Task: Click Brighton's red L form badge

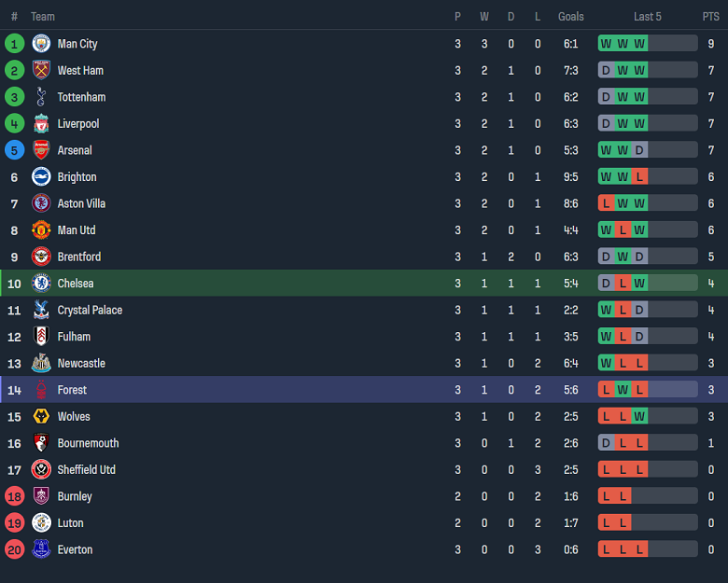Action: (639, 176)
